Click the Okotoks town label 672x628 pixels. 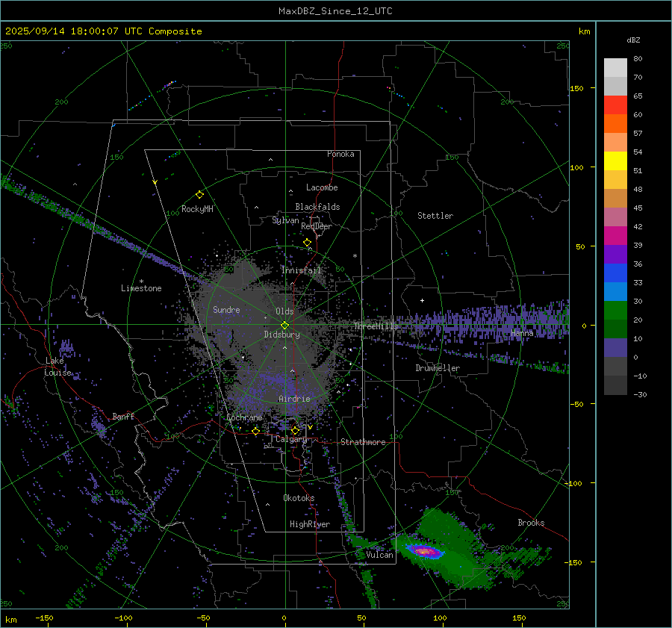tap(299, 497)
